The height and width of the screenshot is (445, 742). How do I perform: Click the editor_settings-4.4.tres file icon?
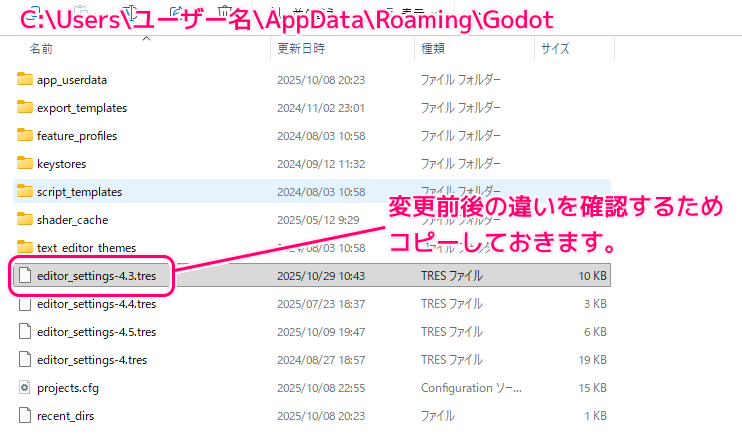pyautogui.click(x=25, y=303)
